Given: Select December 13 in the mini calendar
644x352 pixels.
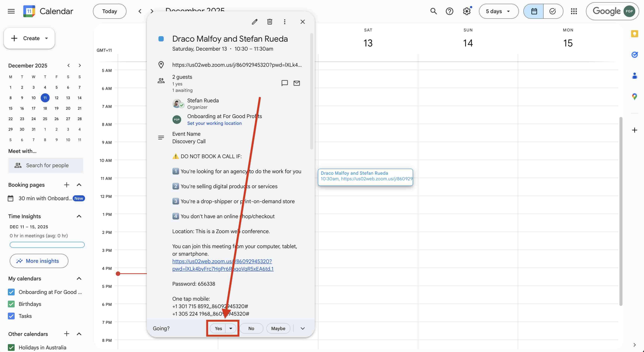Looking at the screenshot, I should [x=68, y=98].
